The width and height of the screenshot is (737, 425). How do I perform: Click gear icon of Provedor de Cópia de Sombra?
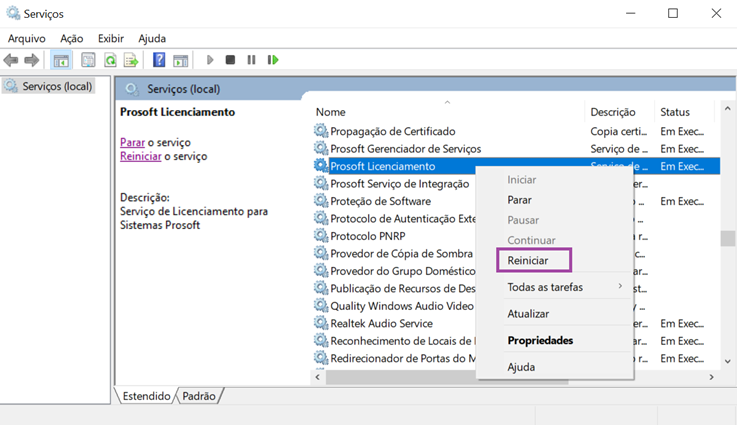321,253
